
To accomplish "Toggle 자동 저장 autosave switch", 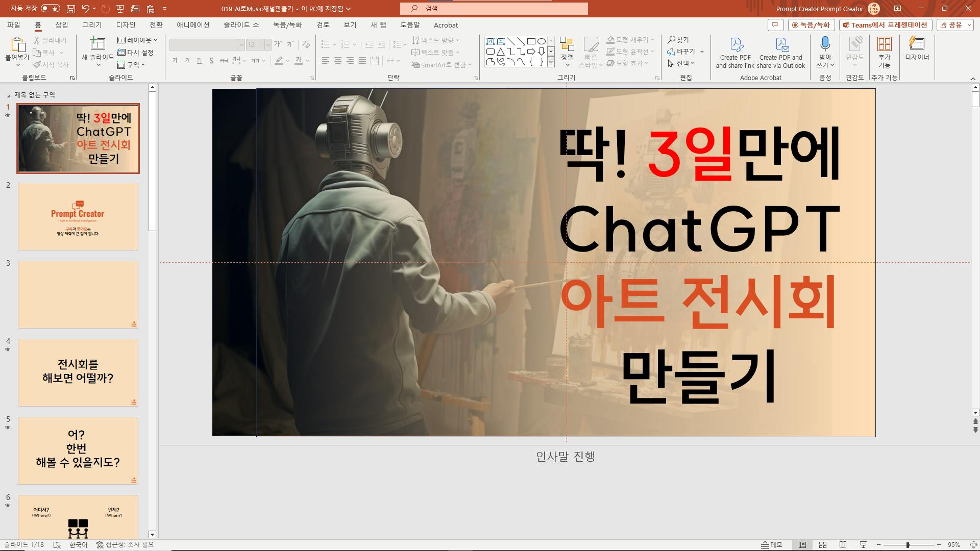I will 51,9.
